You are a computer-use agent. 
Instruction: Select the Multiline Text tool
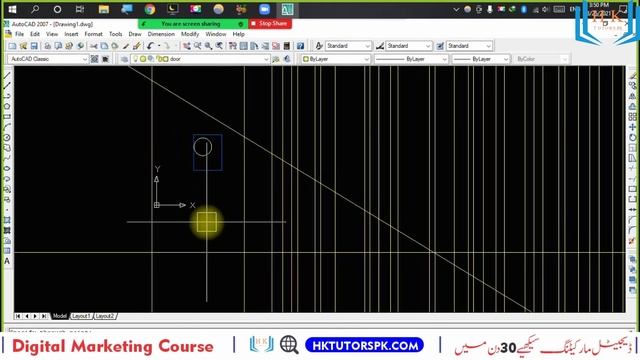point(7,261)
